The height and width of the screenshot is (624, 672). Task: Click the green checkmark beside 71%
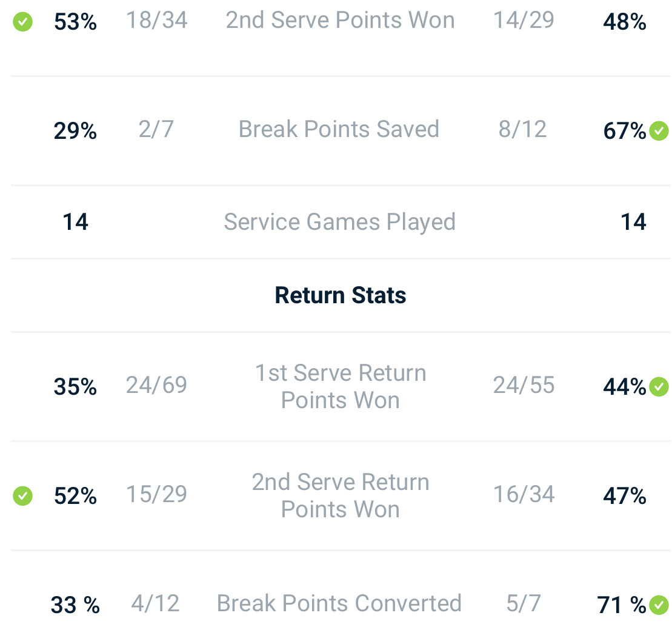pyautogui.click(x=659, y=605)
